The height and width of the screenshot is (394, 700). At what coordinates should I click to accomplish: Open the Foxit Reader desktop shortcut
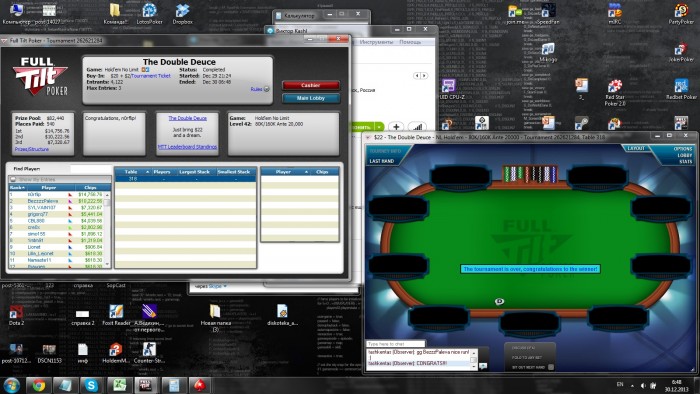[x=116, y=315]
